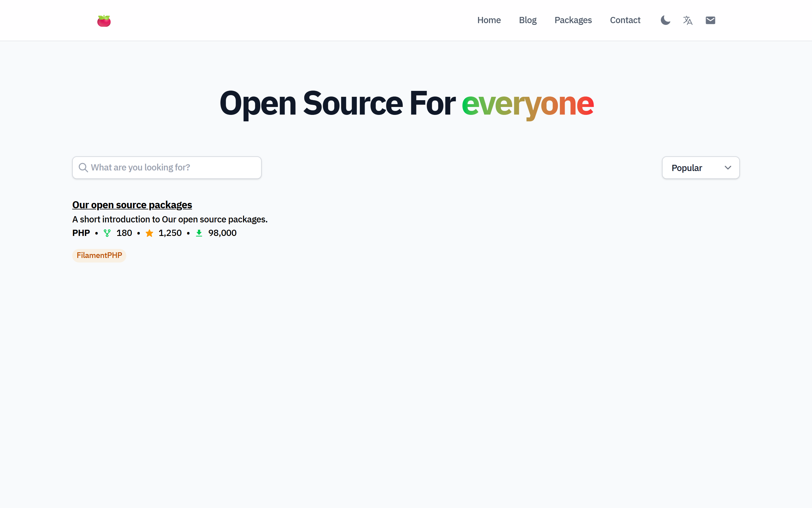This screenshot has height=508, width=812.
Task: Toggle dark mode with the moon icon
Action: (665, 21)
